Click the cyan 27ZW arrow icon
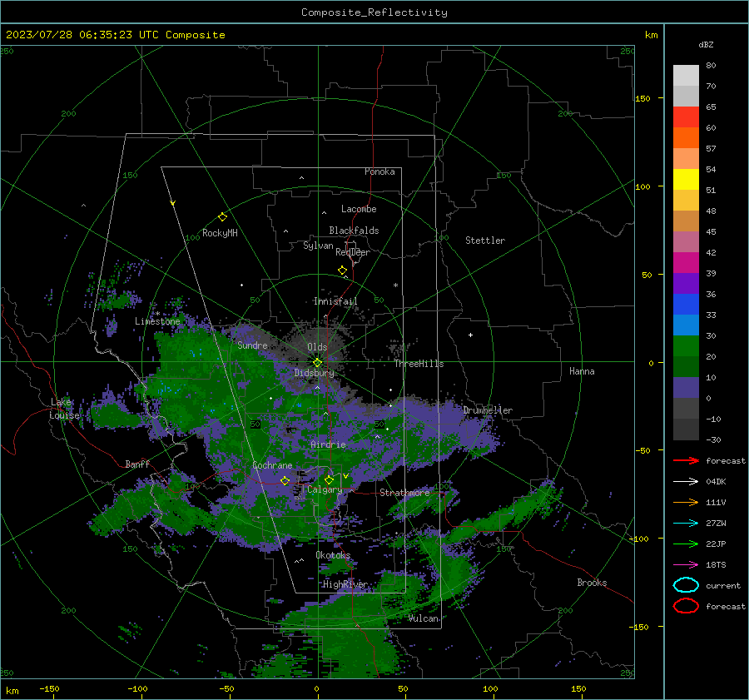 [x=686, y=524]
